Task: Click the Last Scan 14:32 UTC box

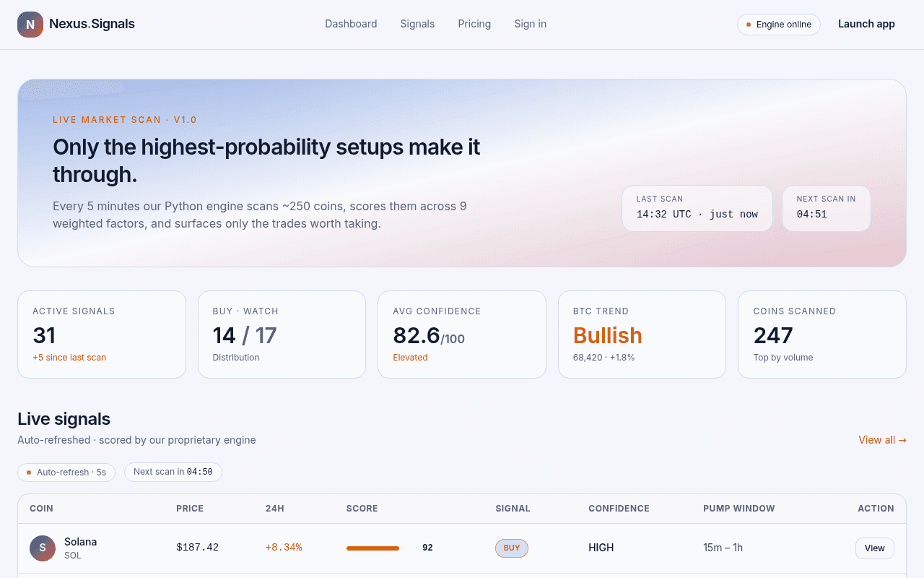Action: click(x=697, y=208)
